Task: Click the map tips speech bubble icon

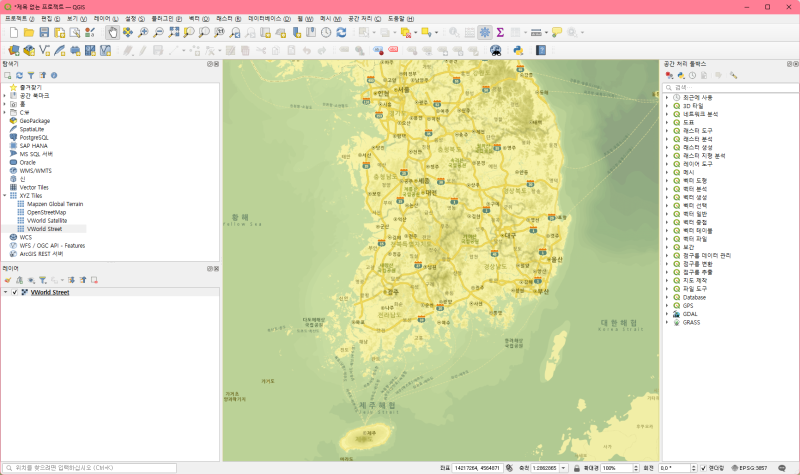Action: (557, 33)
